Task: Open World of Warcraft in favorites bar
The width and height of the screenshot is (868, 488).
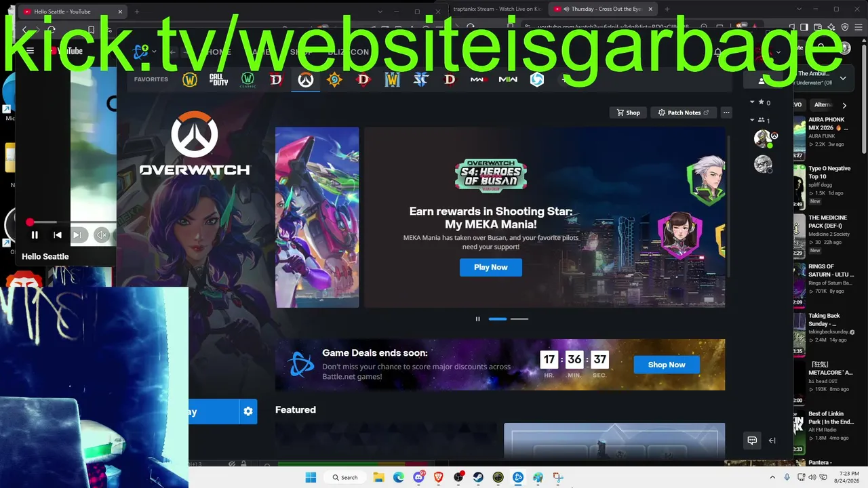Action: [190, 80]
